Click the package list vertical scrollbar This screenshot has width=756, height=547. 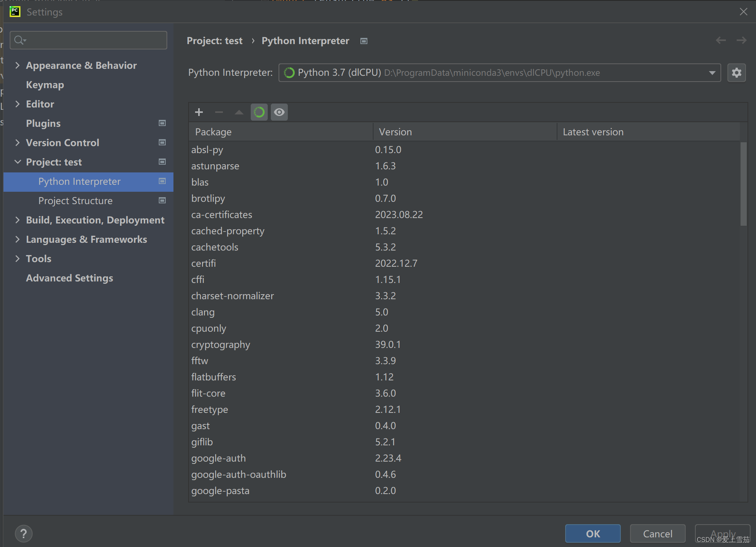[743, 184]
